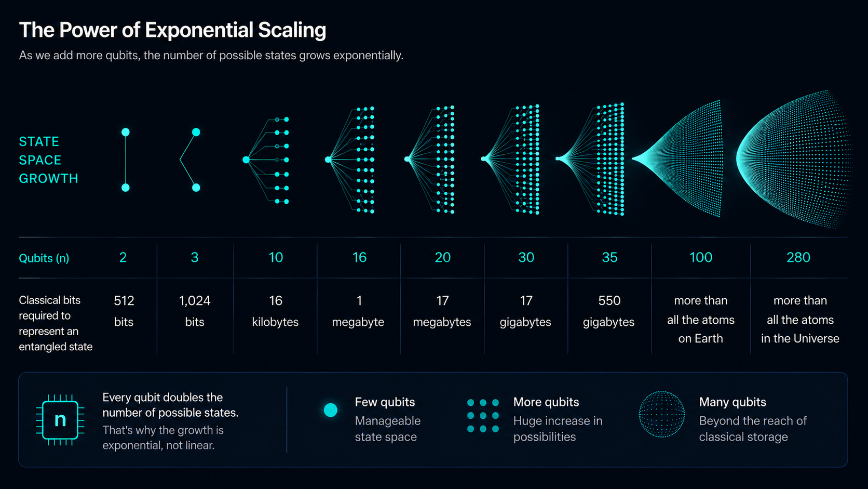Click qubit count 280 in table
This screenshot has height=489, width=868.
pos(798,257)
